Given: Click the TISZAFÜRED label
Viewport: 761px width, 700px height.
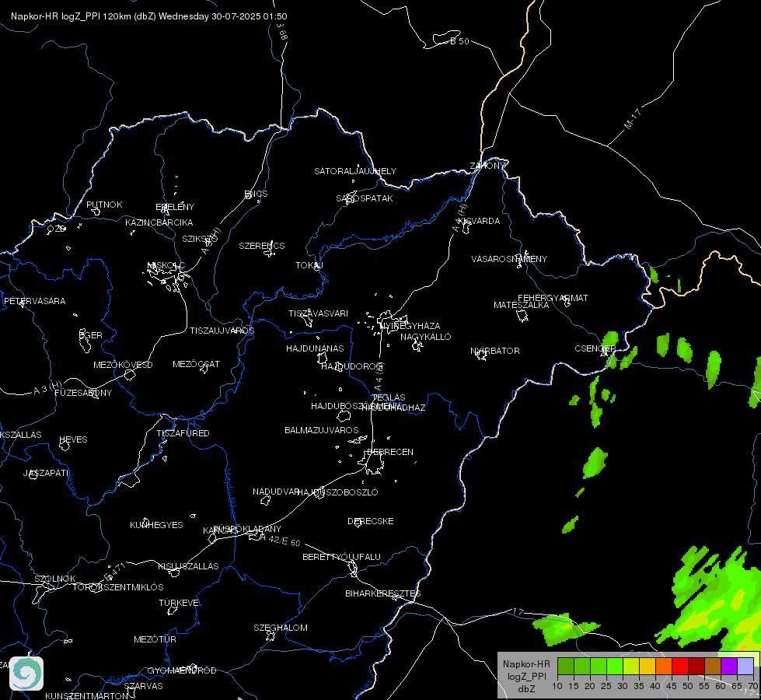Looking at the screenshot, I should 183,432.
